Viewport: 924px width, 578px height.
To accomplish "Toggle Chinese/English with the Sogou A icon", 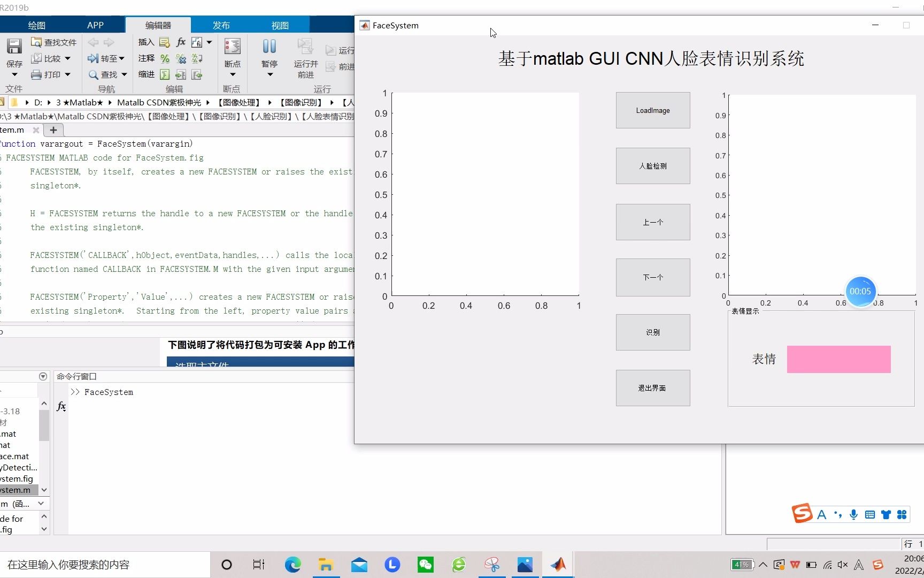I will point(822,514).
